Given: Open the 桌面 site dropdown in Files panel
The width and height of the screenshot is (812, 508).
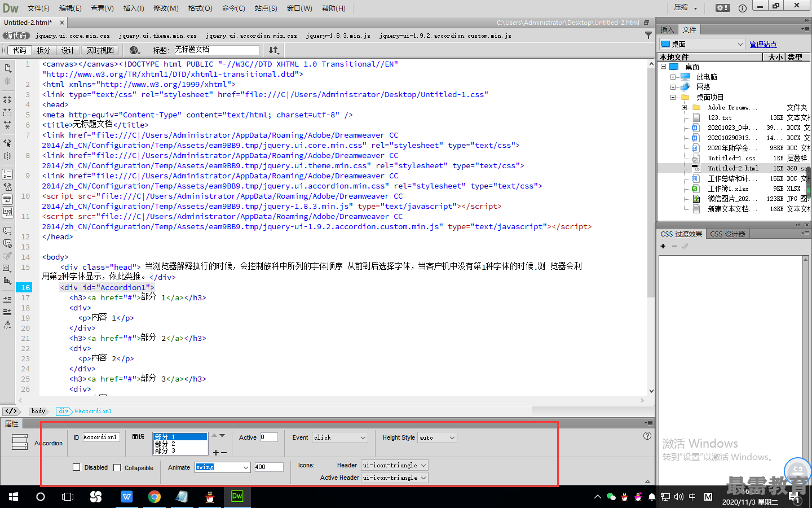Looking at the screenshot, I should [x=702, y=44].
